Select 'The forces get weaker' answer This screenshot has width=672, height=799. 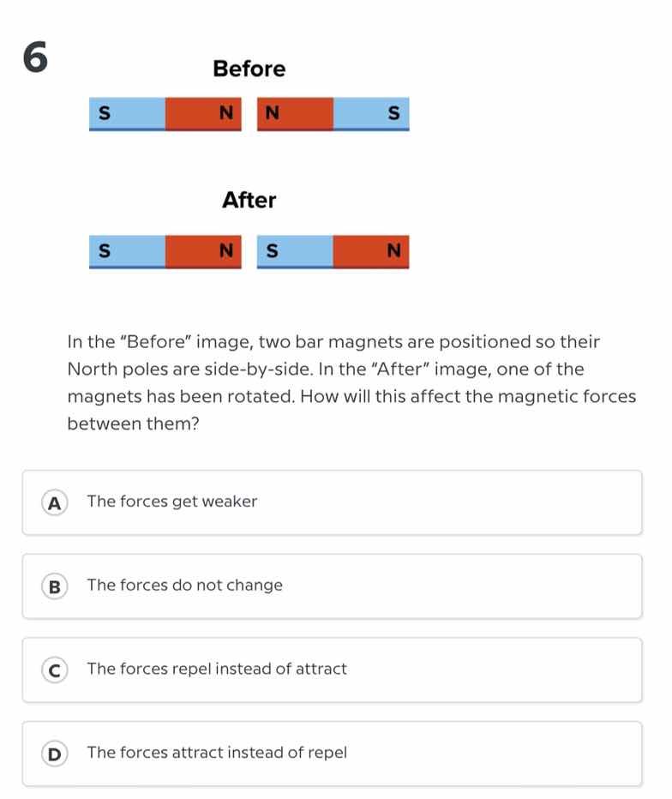171,502
